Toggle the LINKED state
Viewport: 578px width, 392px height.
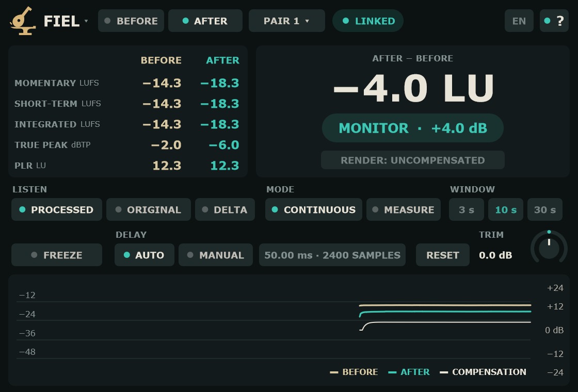[368, 21]
